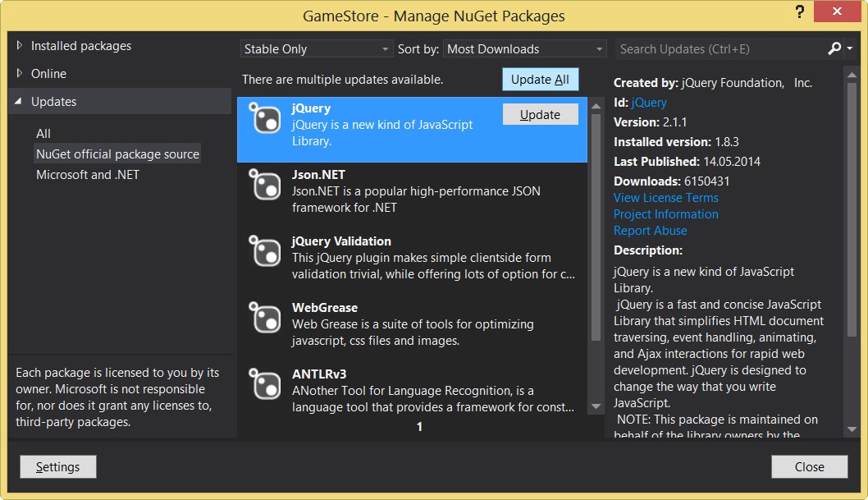Click the package list scroll down arrow
Screen dimensions: 868x500
(x=596, y=406)
